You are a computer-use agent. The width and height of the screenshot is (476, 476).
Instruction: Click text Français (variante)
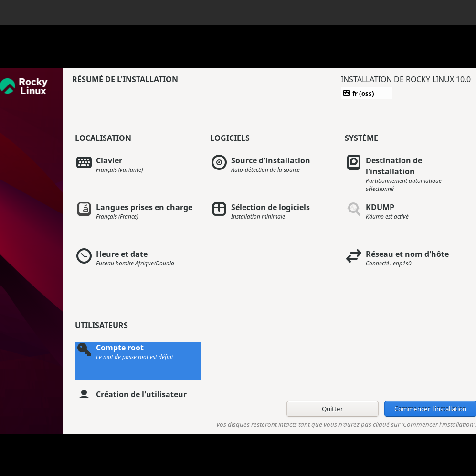tap(119, 169)
